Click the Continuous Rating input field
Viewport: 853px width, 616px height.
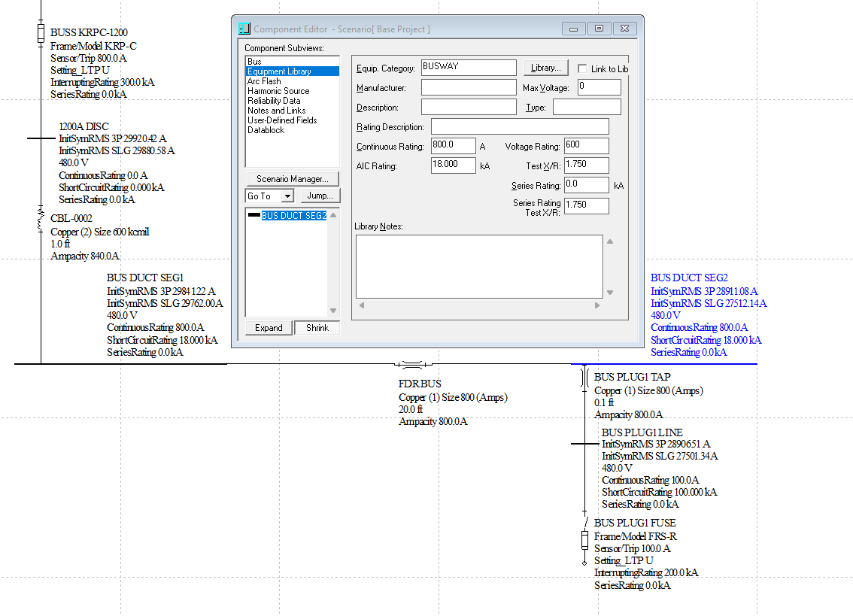453,146
